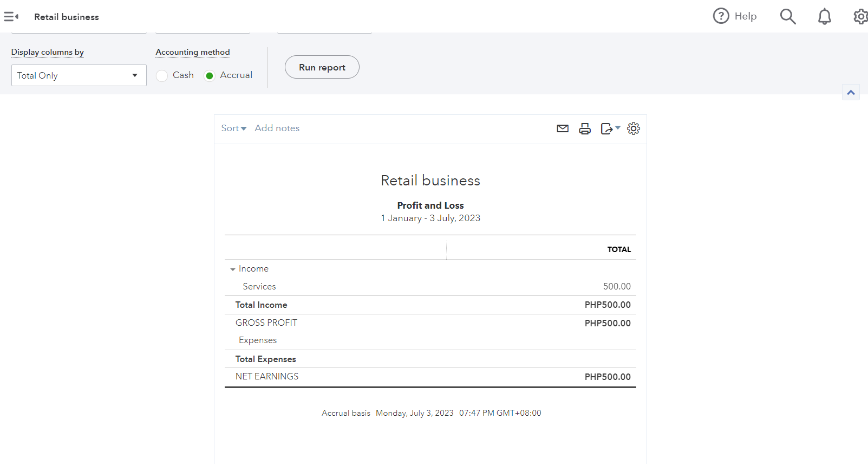Print the Profit and Loss report
Screen dimensions: 868x464
point(585,128)
